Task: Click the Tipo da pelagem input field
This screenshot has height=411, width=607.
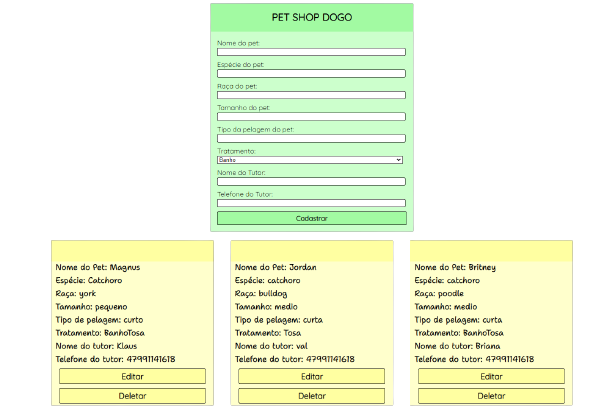Action: tap(311, 138)
